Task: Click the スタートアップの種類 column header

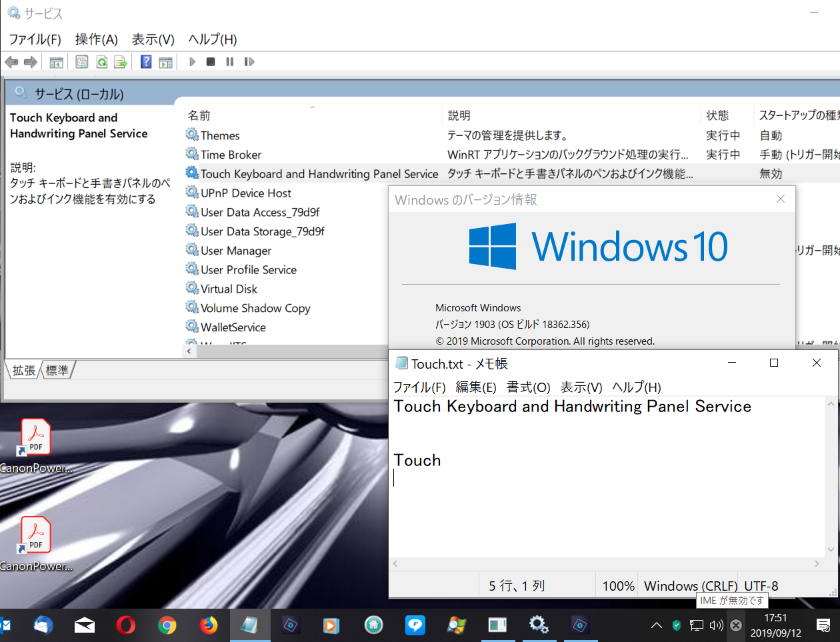Action: [798, 115]
